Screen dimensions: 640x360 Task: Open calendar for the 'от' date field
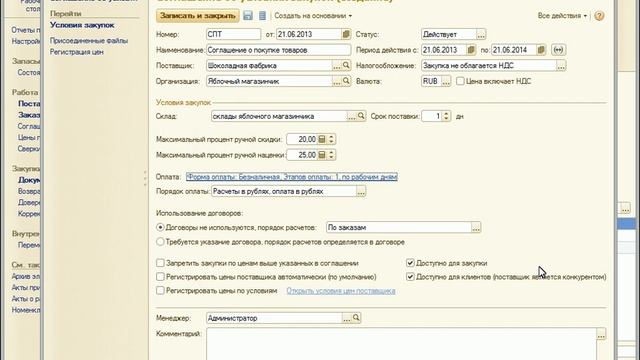(346, 34)
